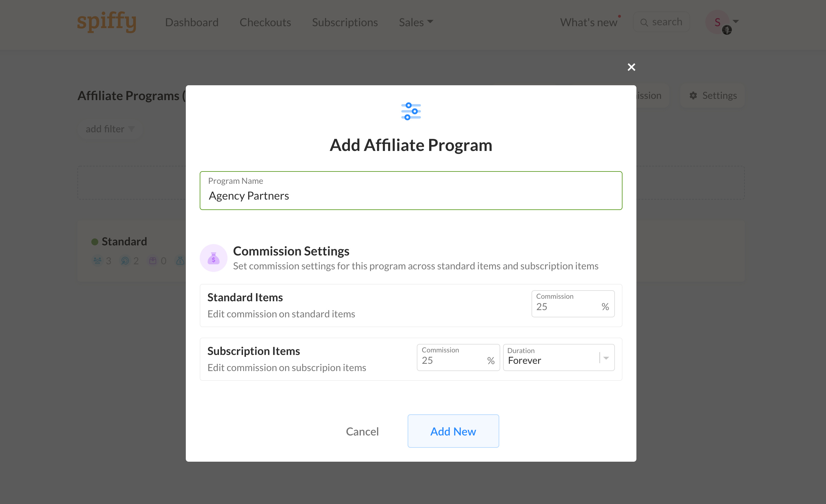The width and height of the screenshot is (826, 504).
Task: Open the user avatar S menu
Action: 717,22
